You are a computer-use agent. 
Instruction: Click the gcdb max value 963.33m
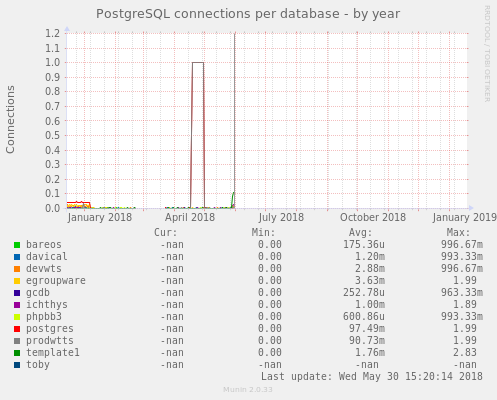[x=462, y=293]
